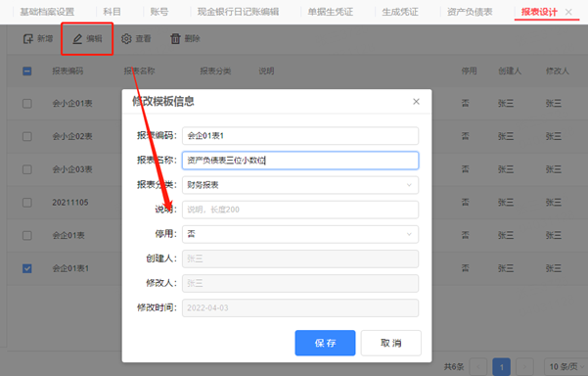Click the previous page arrow
The width and height of the screenshot is (588, 376).
coord(478,366)
